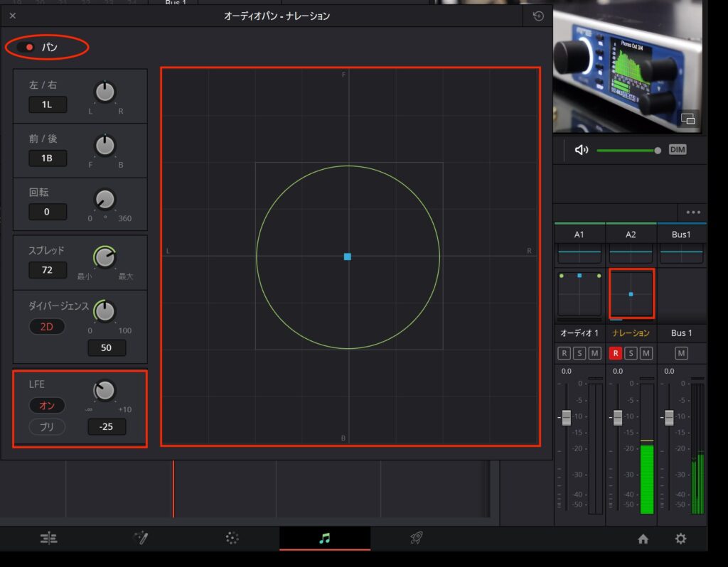This screenshot has width=728, height=567.
Task: Mute monitoring with the speaker icon
Action: (x=582, y=150)
